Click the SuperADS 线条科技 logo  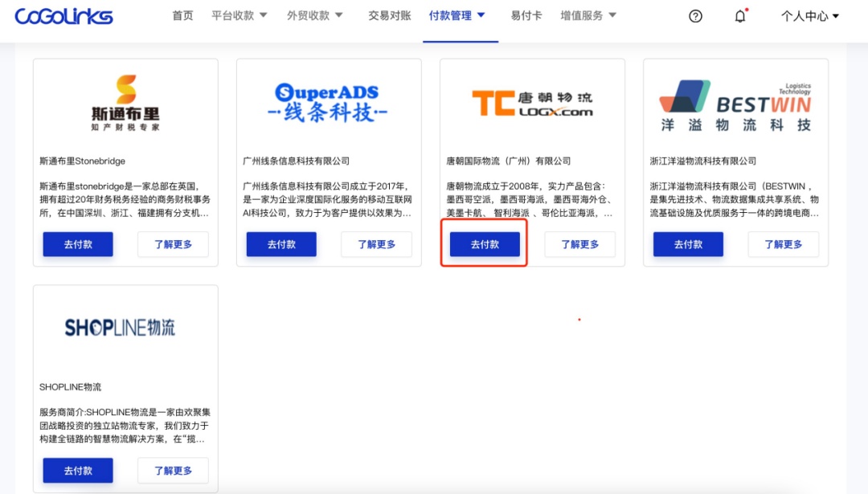click(328, 102)
